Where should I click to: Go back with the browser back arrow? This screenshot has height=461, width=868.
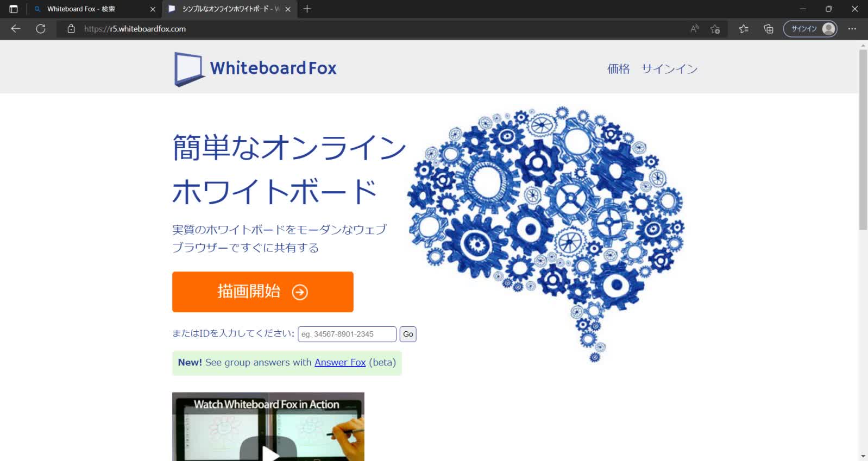16,29
